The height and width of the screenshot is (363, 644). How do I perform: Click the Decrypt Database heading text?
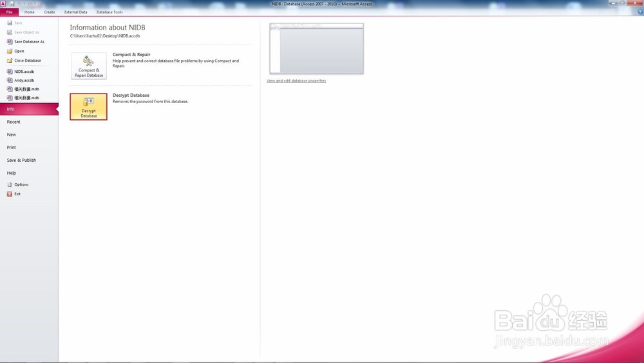[131, 95]
